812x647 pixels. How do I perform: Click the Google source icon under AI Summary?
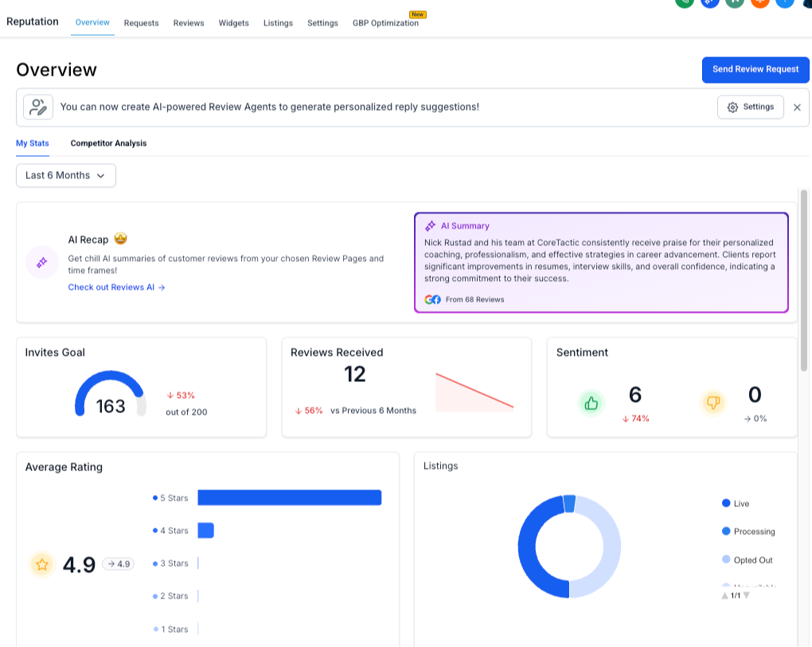click(429, 299)
